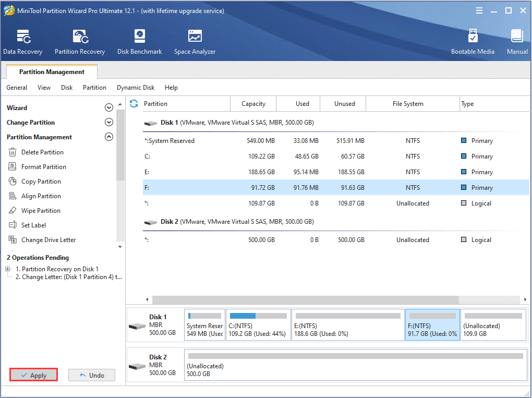This screenshot has width=532, height=398.
Task: Select 109.9 GB Unallocated block in disk map
Action: [493, 324]
